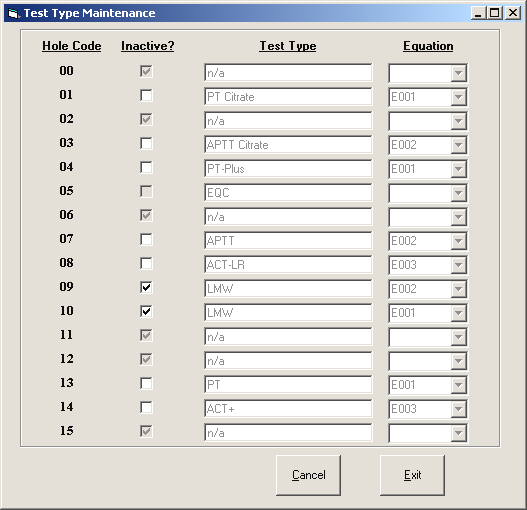Image resolution: width=527 pixels, height=510 pixels.
Task: Uncheck Inactive for hole code 10
Action: pos(146,311)
